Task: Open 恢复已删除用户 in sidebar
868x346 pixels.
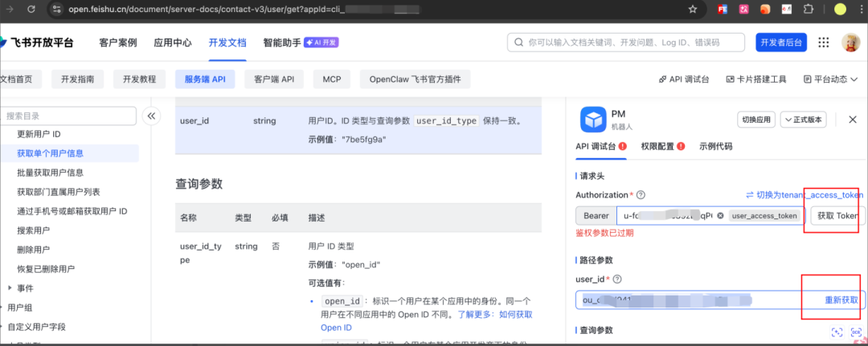Action: [x=46, y=269]
